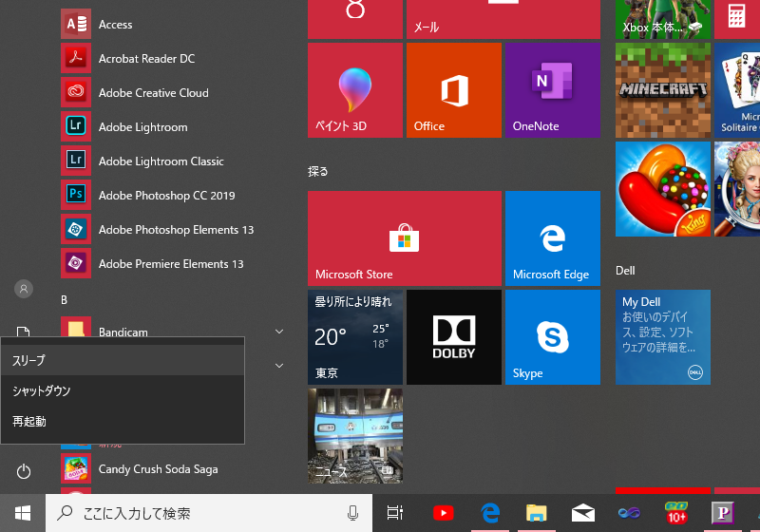This screenshot has width=760, height=532.
Task: Open the Calculator tile
Action: (737, 19)
